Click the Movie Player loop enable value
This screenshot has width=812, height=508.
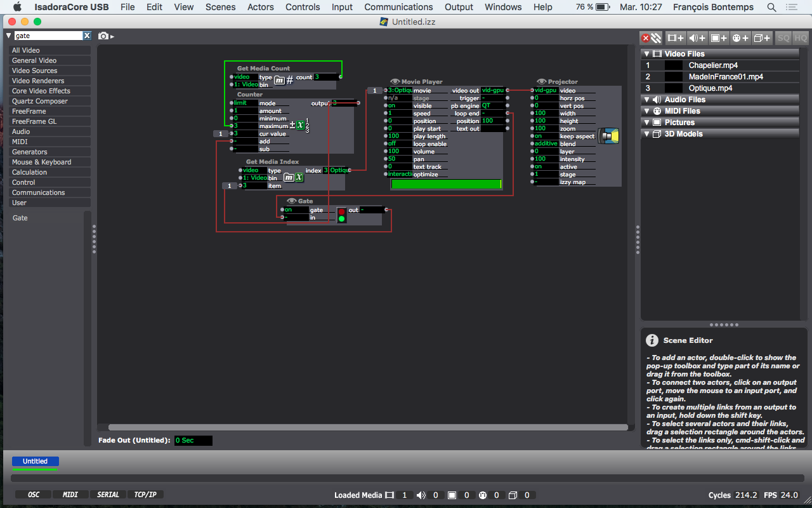[x=399, y=144]
